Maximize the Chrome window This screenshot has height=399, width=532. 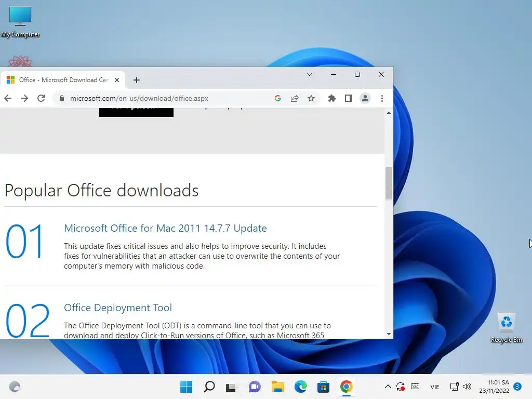[x=357, y=74]
